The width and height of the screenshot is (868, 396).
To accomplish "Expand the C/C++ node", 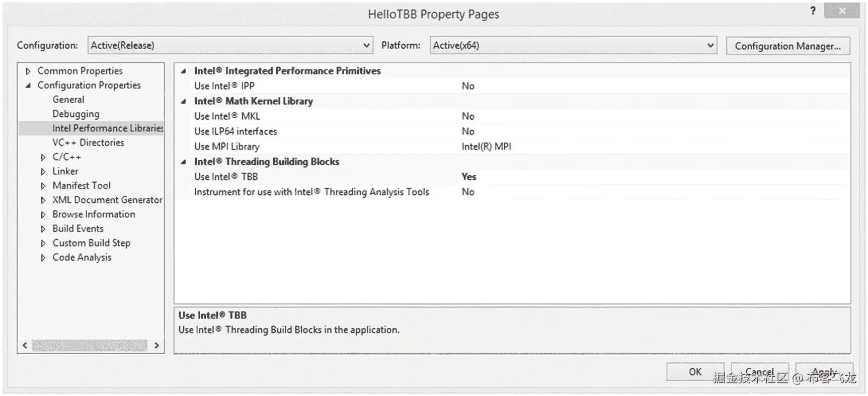I will (43, 157).
